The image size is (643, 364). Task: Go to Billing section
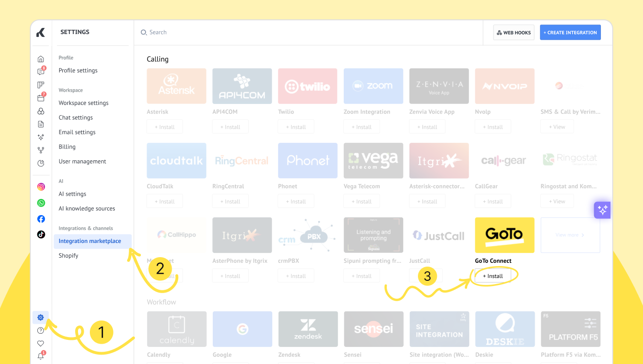(x=67, y=147)
